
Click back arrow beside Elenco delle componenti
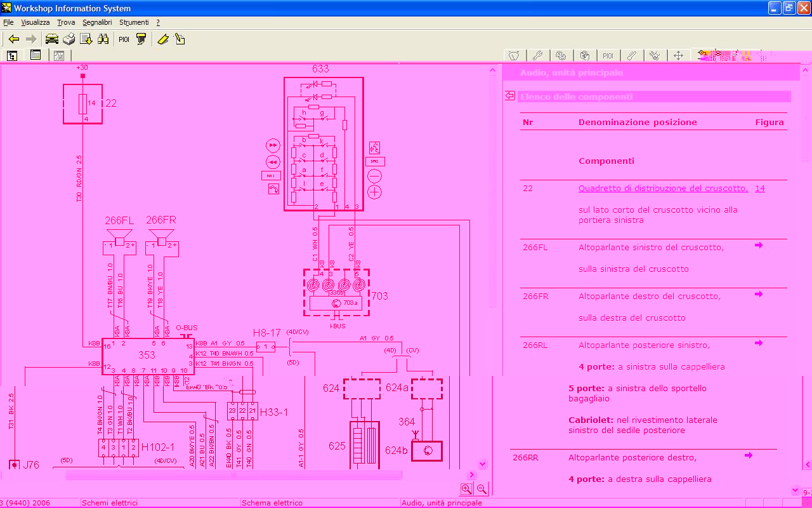[x=509, y=96]
